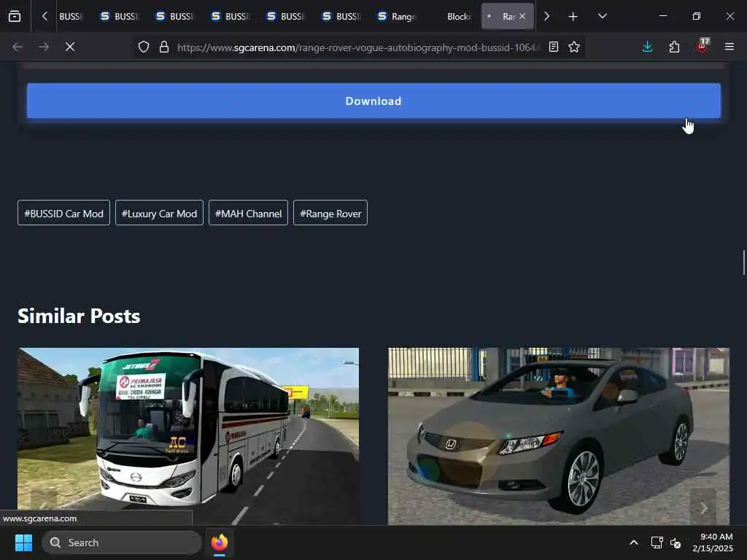Open the Primajasa bus mod post thumbnail
Image resolution: width=747 pixels, height=560 pixels.
click(x=188, y=436)
